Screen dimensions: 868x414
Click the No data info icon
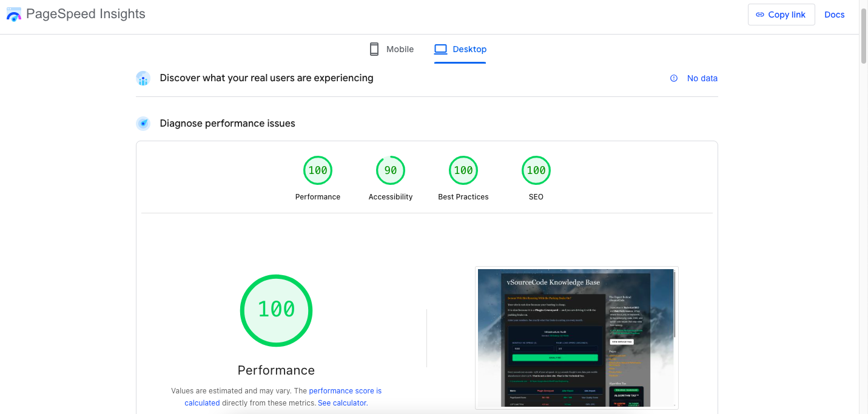[x=674, y=78]
